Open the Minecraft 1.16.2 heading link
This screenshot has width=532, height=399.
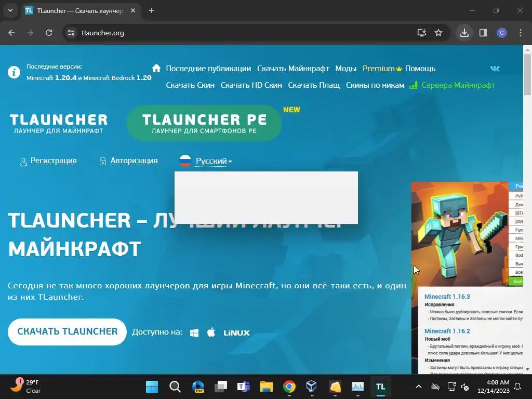point(447,331)
